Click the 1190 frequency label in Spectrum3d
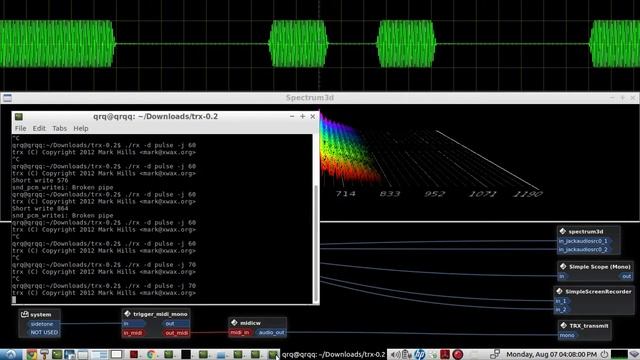This screenshot has height=360, width=640. 528,193
